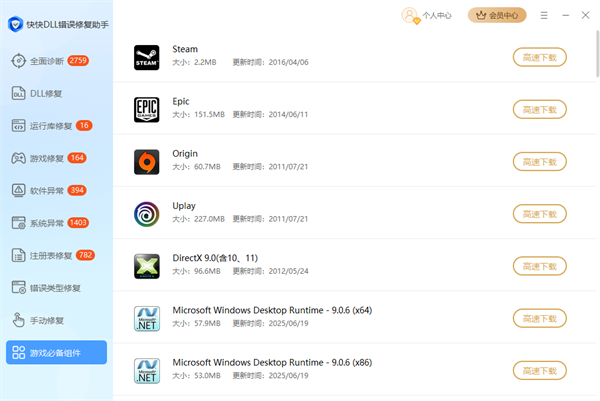Download Steam with 高速下载 button
600x401 pixels.
tap(539, 57)
